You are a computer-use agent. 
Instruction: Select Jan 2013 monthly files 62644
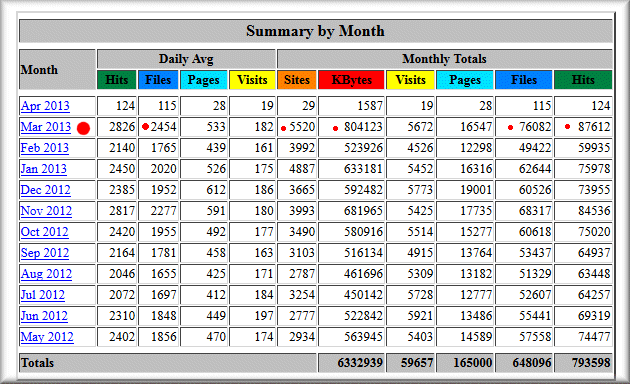click(535, 169)
